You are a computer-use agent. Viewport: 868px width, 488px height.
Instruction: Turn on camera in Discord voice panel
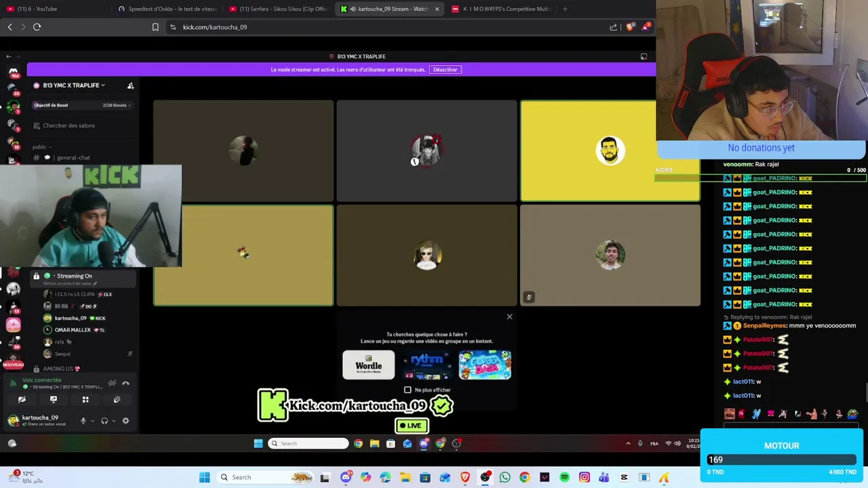[22, 400]
